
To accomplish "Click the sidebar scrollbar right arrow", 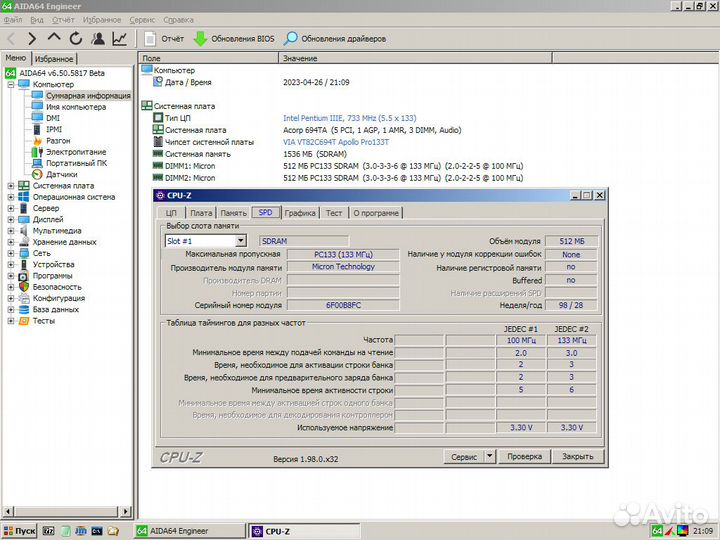I will [x=126, y=511].
